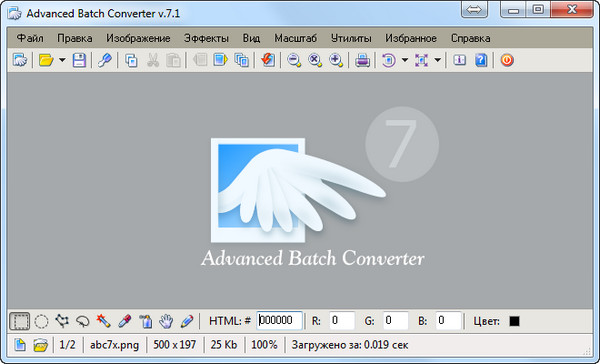Expand the resize dropdown arrow
600x364 pixels.
coord(438,60)
